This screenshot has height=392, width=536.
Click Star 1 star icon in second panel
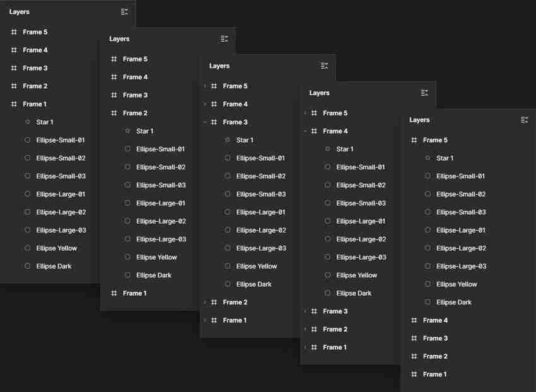tap(128, 131)
